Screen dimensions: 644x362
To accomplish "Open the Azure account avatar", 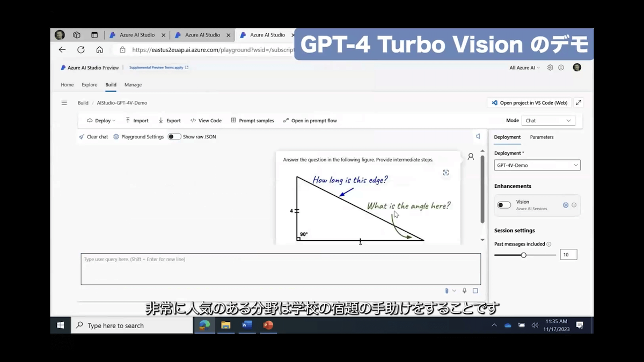I will 577,68.
